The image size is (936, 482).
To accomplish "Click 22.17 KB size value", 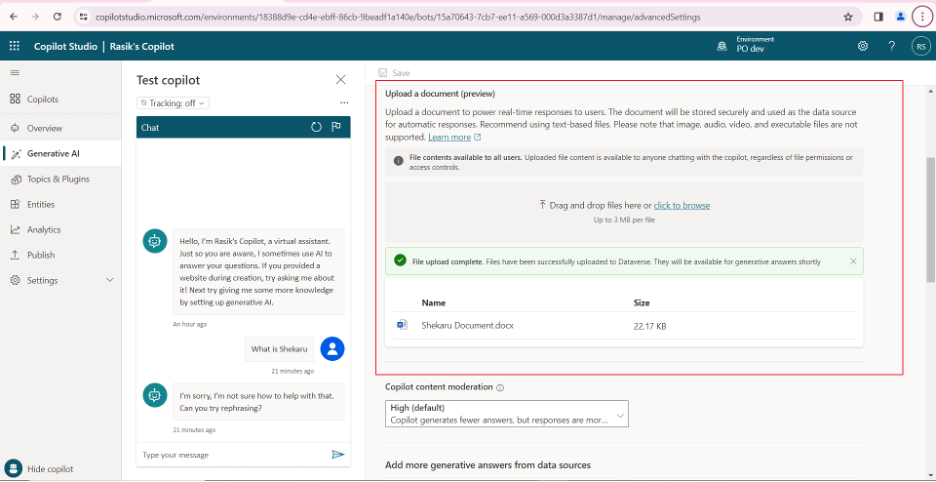I will [649, 326].
